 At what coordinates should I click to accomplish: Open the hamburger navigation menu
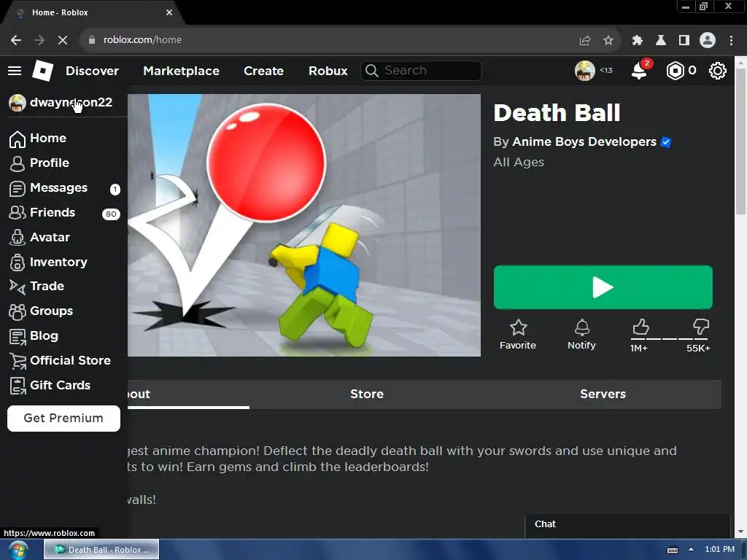tap(15, 71)
